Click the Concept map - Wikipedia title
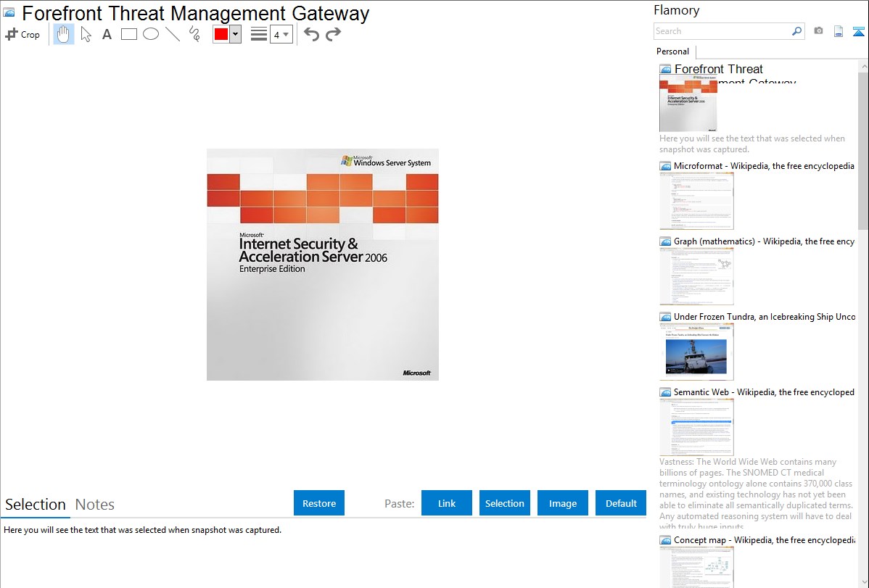869x588 pixels. tap(764, 539)
